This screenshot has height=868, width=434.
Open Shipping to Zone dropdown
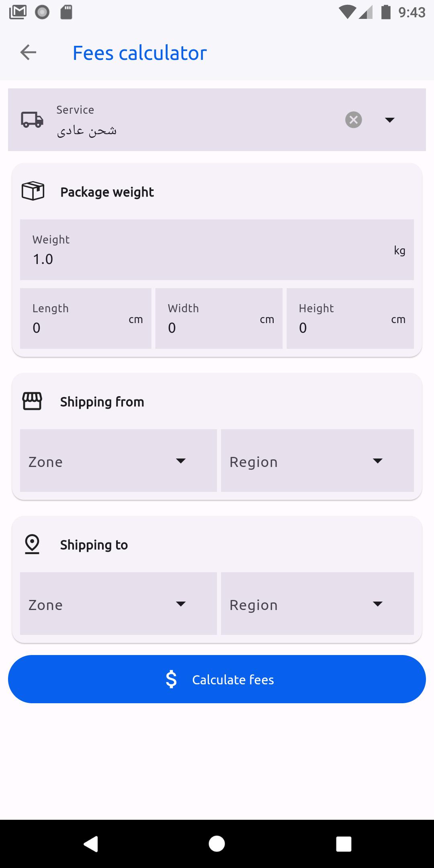(x=119, y=604)
